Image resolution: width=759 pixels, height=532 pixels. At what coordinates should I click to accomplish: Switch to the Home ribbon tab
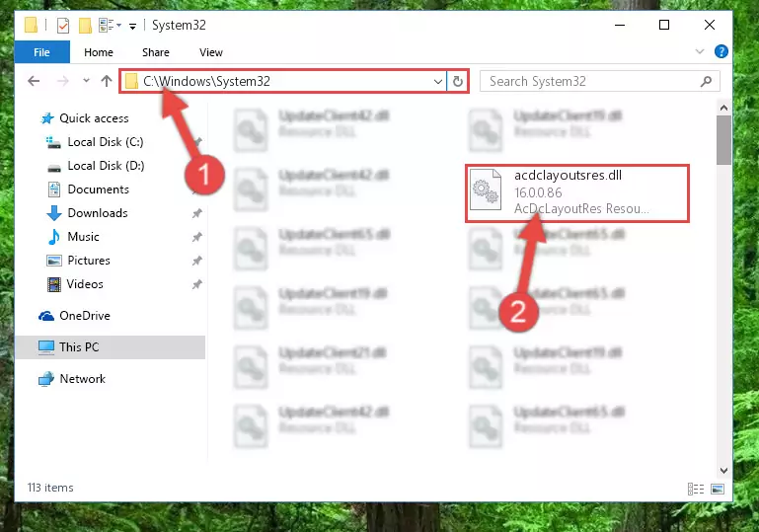(99, 52)
